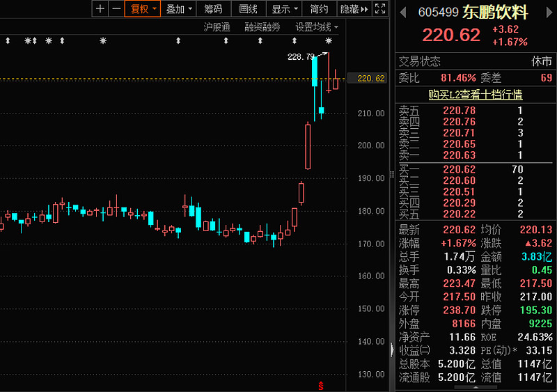Click the 卖二 price 220.65
The height and width of the screenshot is (392, 557).
click(x=459, y=144)
